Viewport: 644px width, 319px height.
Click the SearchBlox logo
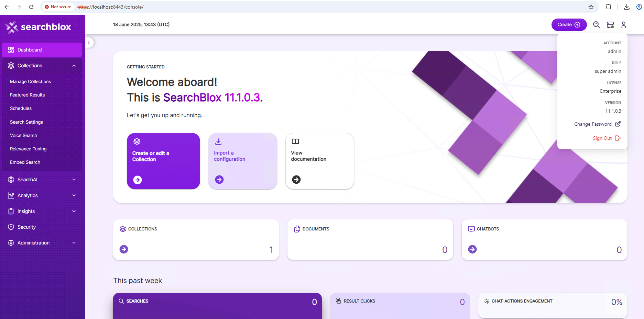[x=39, y=27]
